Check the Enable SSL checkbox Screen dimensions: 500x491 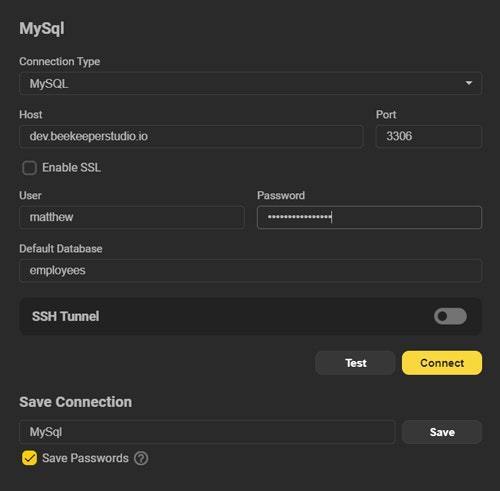(x=29, y=168)
